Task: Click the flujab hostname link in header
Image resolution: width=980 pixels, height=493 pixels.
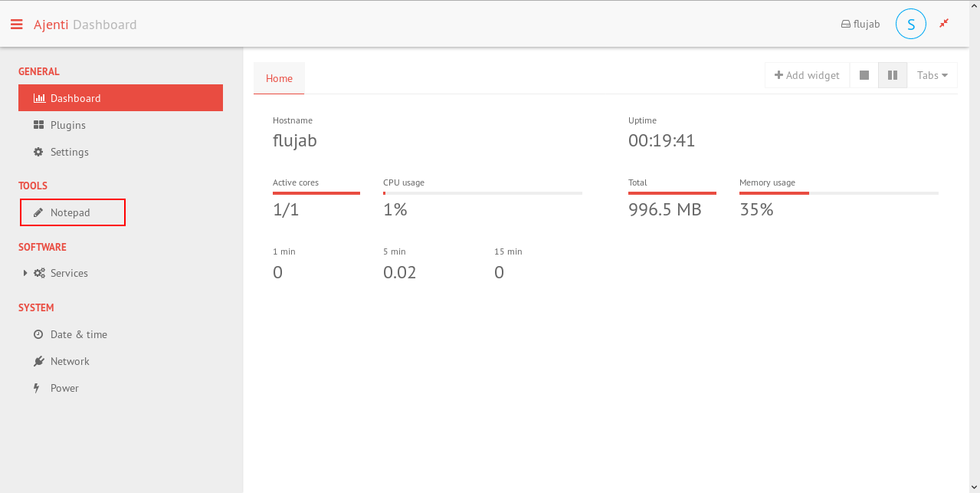Action: [860, 24]
